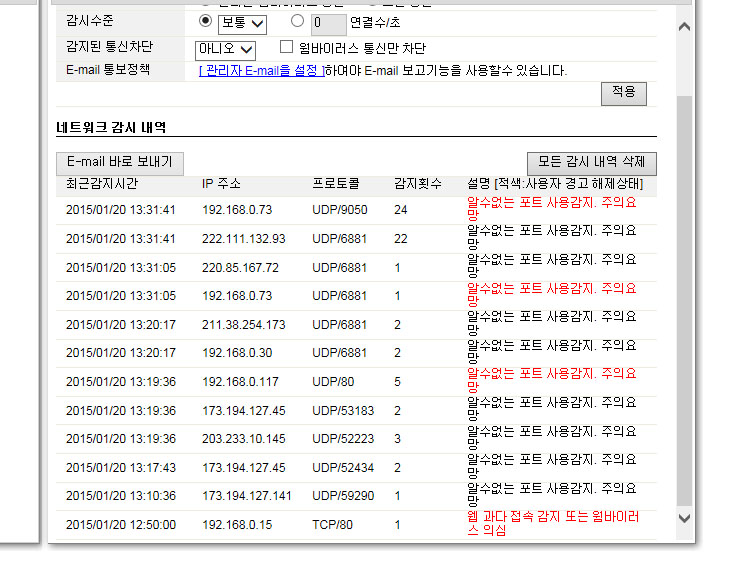Click the red description in the UDP/9050 row

(x=552, y=208)
